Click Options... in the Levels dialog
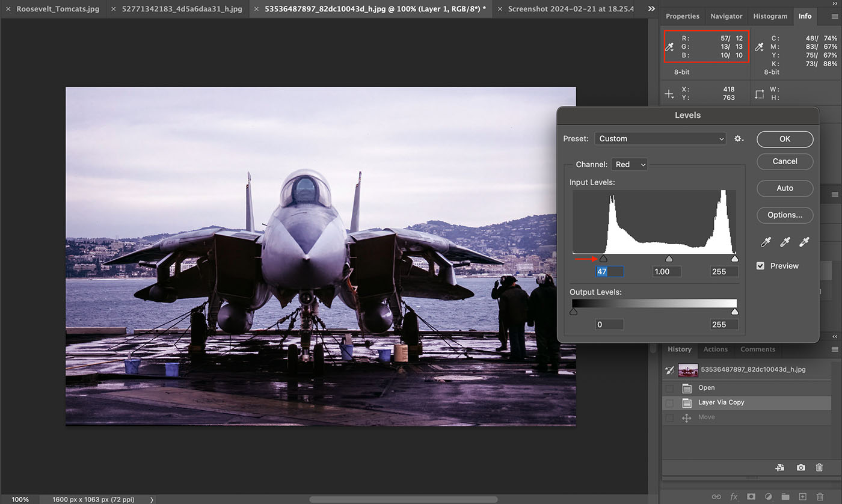This screenshot has height=504, width=842. [x=785, y=215]
